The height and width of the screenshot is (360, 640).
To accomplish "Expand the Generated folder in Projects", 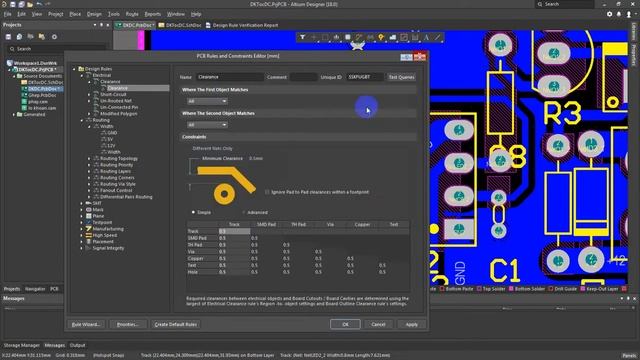I will coord(14,115).
